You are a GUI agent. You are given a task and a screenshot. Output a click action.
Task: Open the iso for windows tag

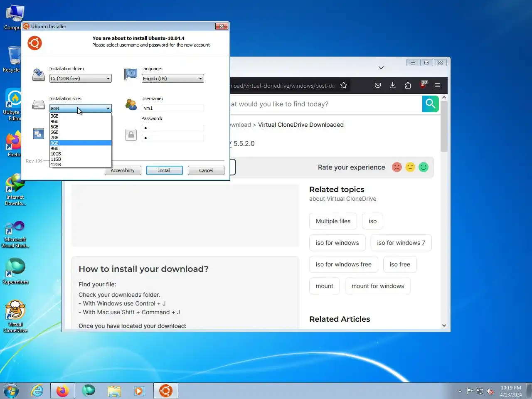point(337,243)
